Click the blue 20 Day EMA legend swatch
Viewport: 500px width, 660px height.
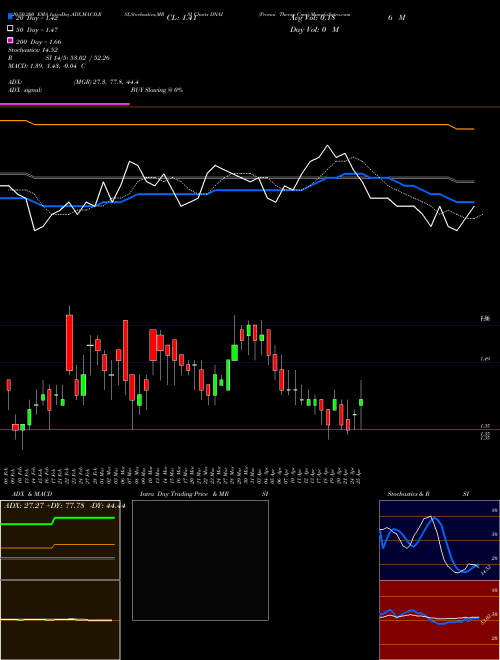point(10,16)
